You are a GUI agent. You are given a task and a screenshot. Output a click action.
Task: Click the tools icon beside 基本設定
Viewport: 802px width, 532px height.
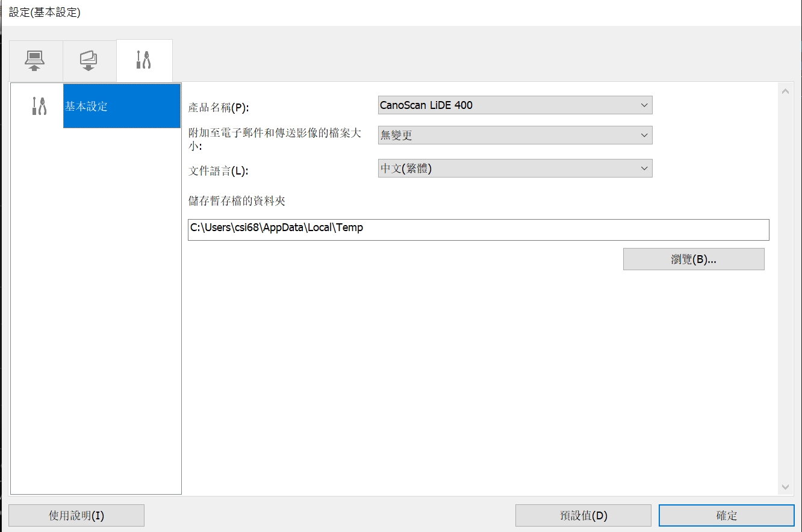pos(39,106)
